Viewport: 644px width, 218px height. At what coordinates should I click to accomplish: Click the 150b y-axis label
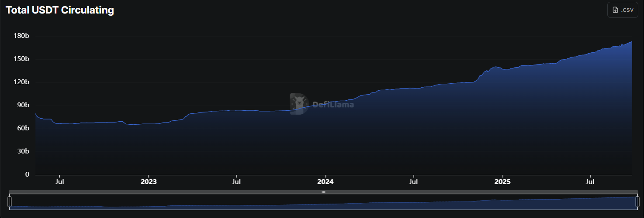pyautogui.click(x=21, y=59)
